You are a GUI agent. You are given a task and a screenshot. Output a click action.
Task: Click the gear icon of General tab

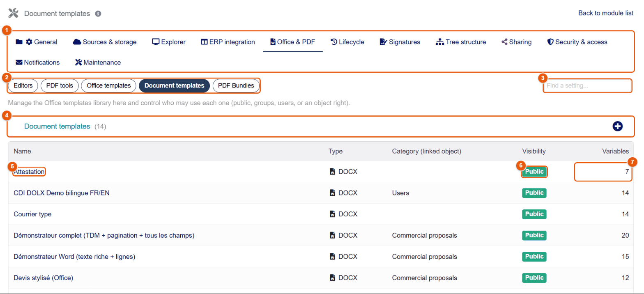[29, 42]
